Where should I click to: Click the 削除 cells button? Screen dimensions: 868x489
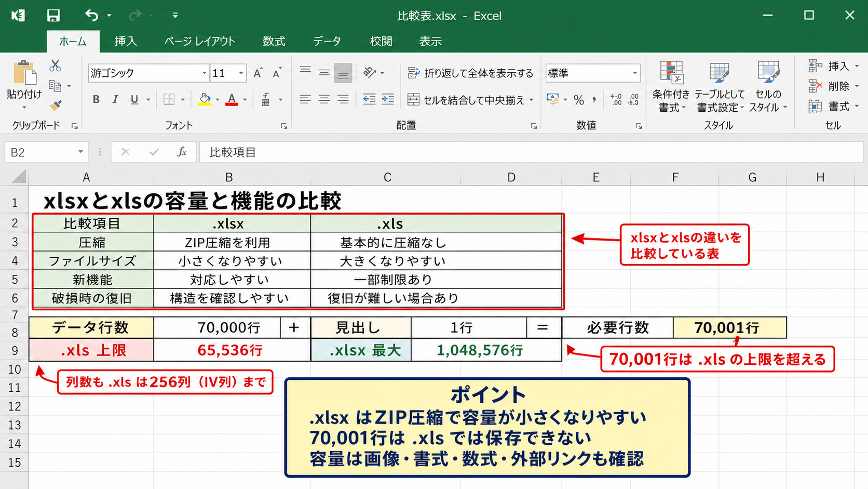[x=834, y=86]
